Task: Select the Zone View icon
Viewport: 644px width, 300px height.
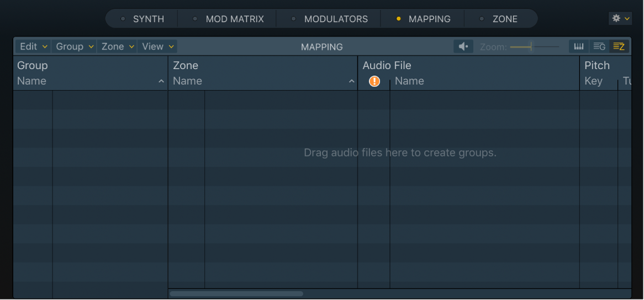Action: click(x=619, y=47)
